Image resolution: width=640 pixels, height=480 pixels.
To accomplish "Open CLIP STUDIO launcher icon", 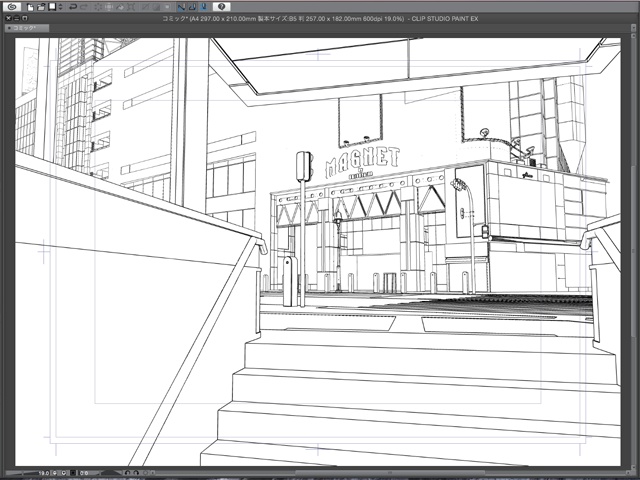I will click(x=12, y=7).
